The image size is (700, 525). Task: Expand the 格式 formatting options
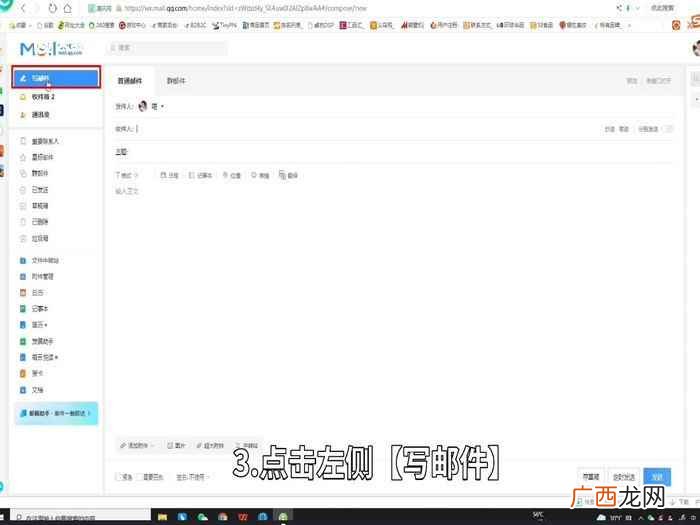click(127, 175)
